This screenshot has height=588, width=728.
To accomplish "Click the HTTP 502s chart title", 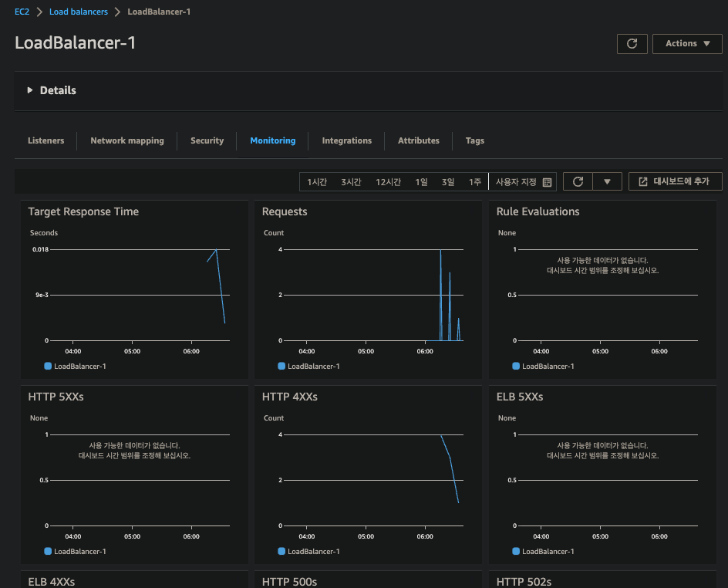I will (524, 582).
